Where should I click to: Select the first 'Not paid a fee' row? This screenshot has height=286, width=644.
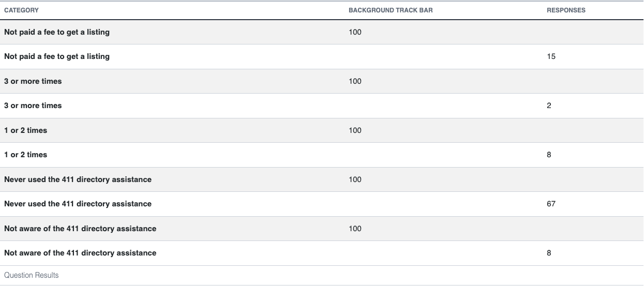pyautogui.click(x=322, y=32)
